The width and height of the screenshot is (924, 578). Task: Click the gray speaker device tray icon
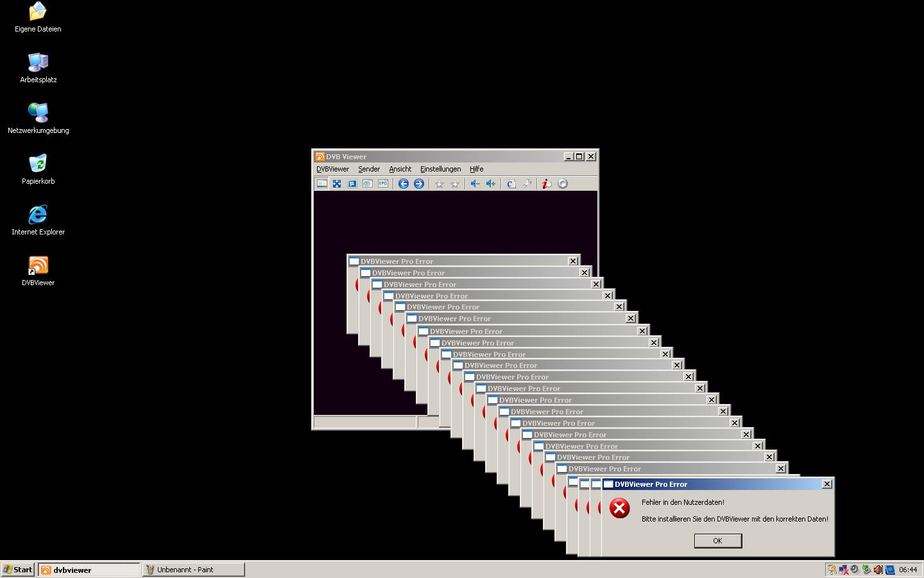point(855,570)
